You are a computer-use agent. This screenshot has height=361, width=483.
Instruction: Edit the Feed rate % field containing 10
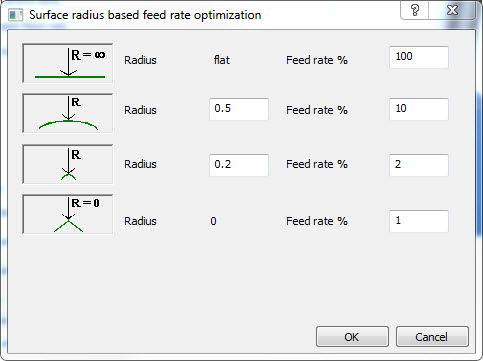[x=419, y=109]
